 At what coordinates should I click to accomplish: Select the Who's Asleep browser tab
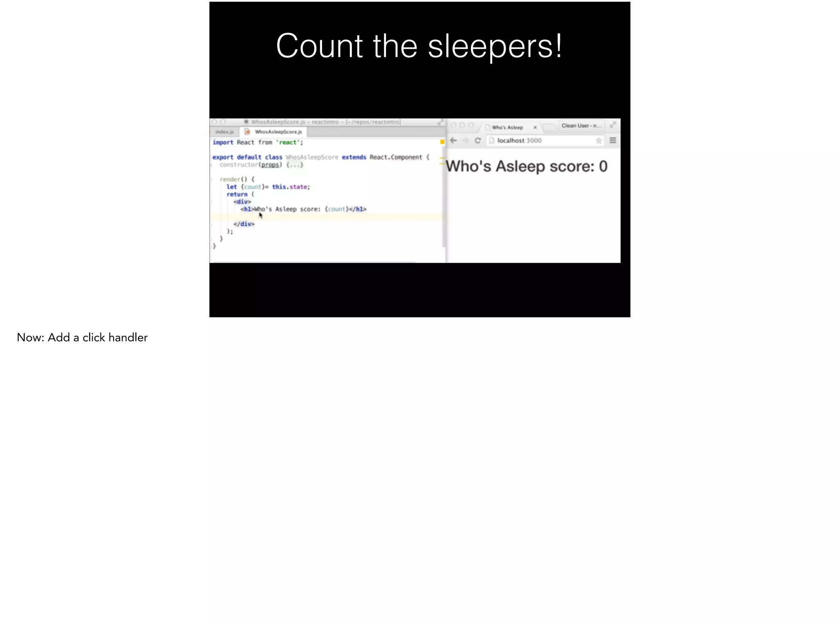[507, 127]
